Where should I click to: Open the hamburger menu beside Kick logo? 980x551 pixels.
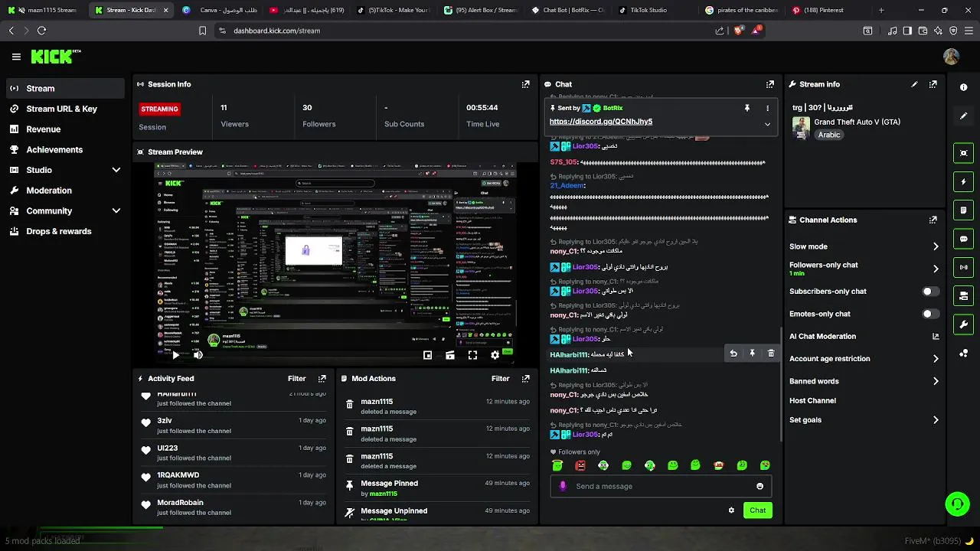[16, 57]
